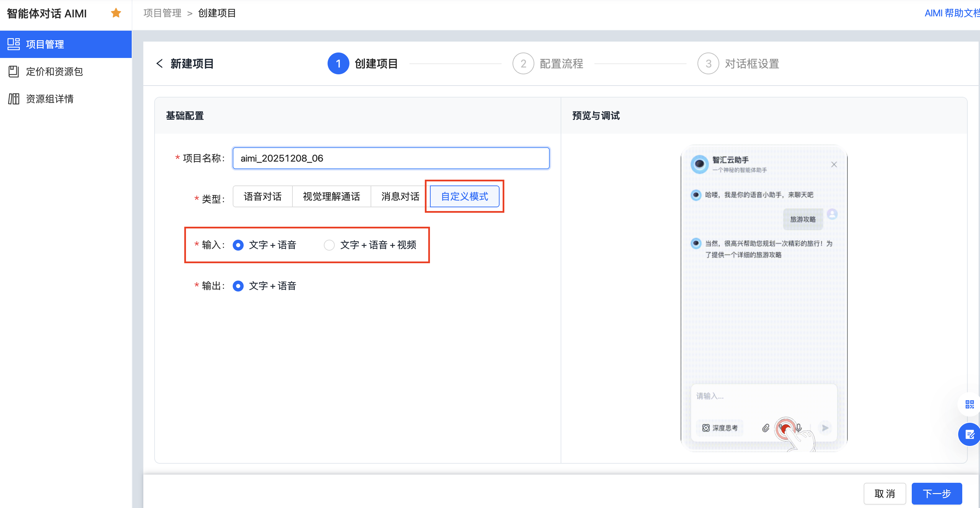980x508 pixels.
Task: Choose 消息对话 type option
Action: click(x=400, y=197)
